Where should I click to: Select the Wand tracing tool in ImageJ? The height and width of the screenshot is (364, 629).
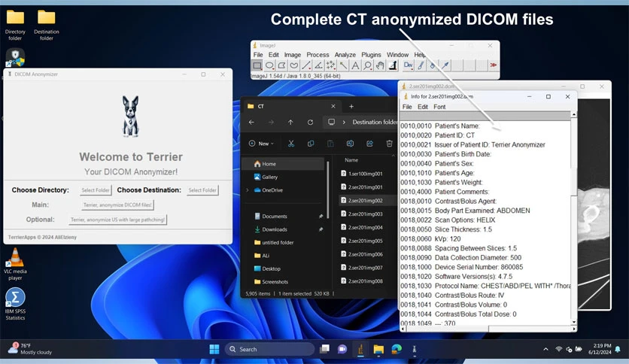tap(343, 65)
